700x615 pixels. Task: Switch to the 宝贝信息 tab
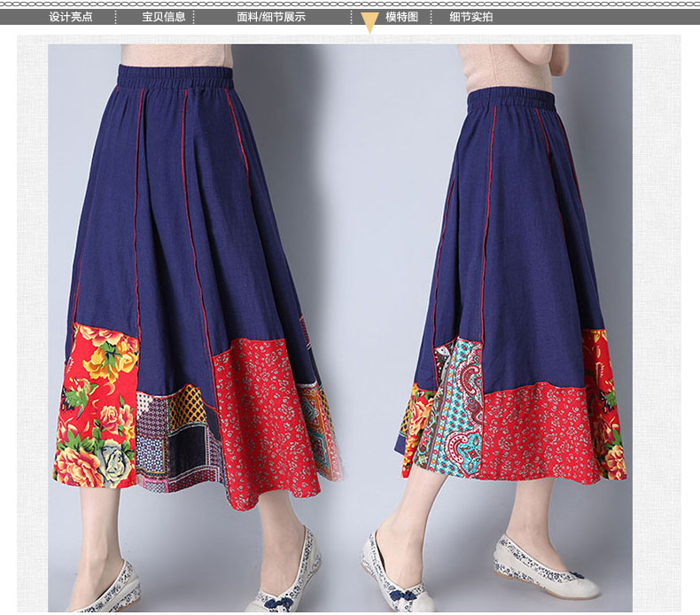pos(163,17)
